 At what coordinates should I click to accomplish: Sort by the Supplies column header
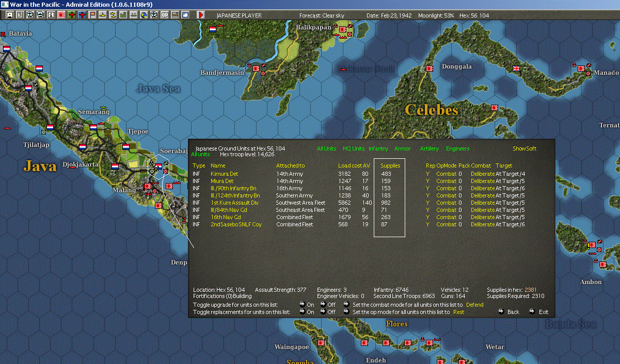point(390,166)
